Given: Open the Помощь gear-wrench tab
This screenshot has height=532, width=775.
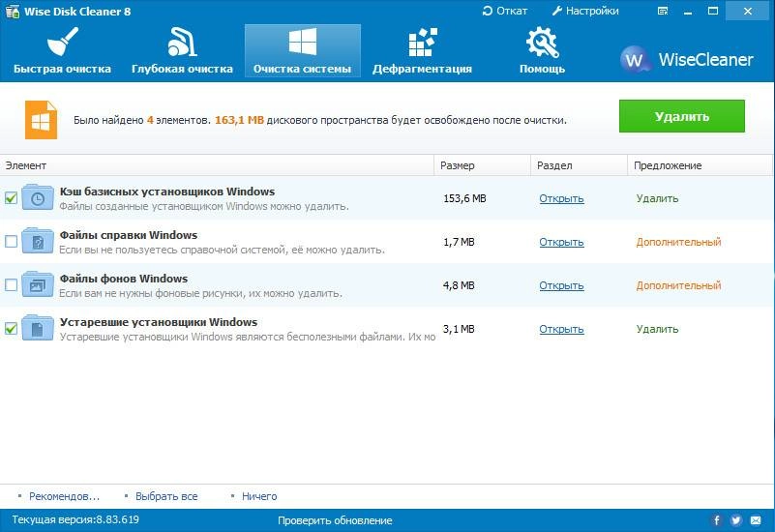Looking at the screenshot, I should [542, 50].
